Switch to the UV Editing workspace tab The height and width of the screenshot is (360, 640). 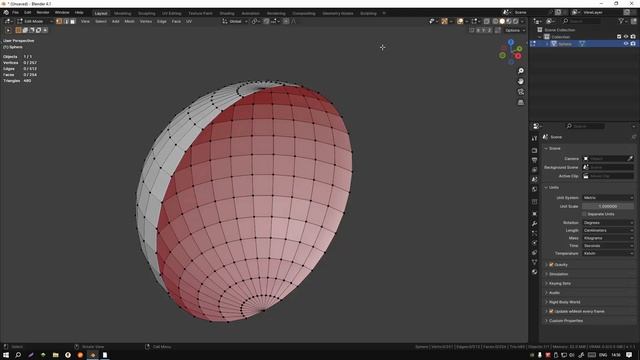coord(171,13)
